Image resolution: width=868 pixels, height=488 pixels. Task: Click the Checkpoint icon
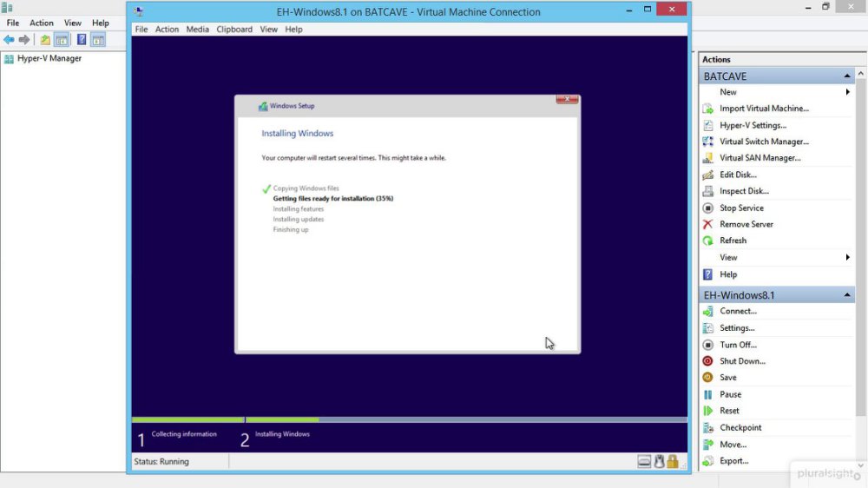click(707, 427)
